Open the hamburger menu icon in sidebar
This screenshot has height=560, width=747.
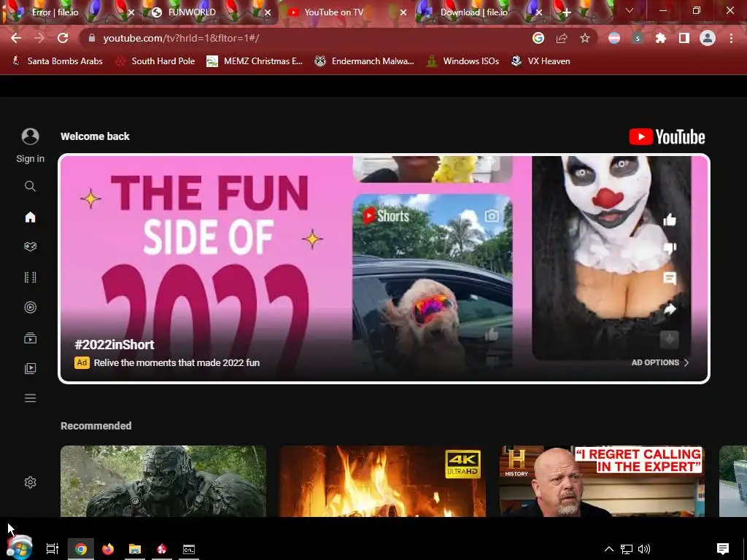point(30,398)
